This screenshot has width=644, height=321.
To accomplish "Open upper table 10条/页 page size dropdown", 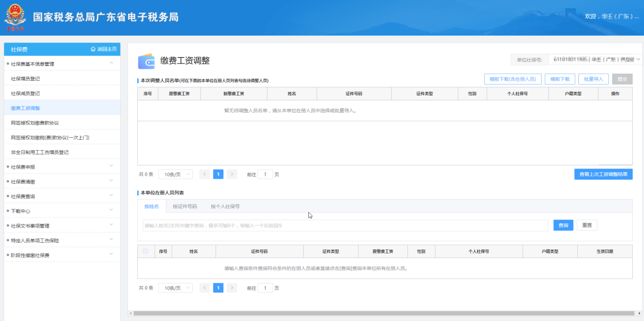I will (x=175, y=174).
